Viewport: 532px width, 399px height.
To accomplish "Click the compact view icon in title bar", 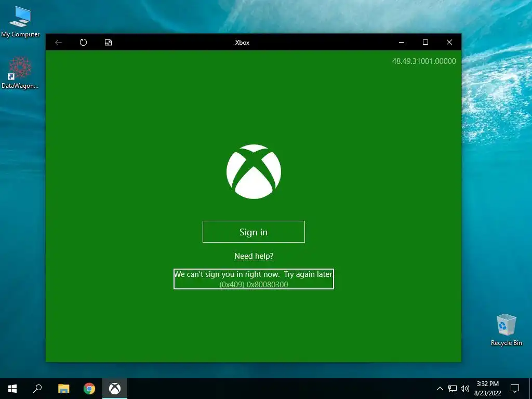I will [108, 43].
